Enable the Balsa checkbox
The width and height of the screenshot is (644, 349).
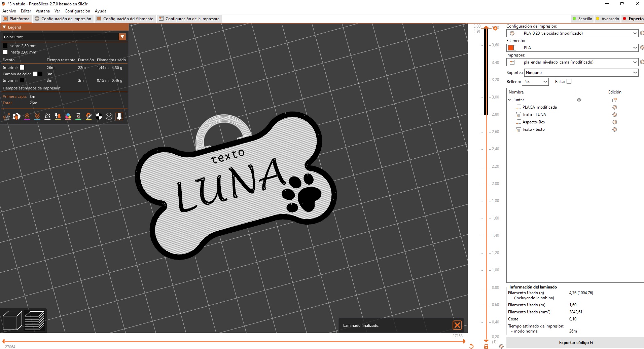point(569,81)
